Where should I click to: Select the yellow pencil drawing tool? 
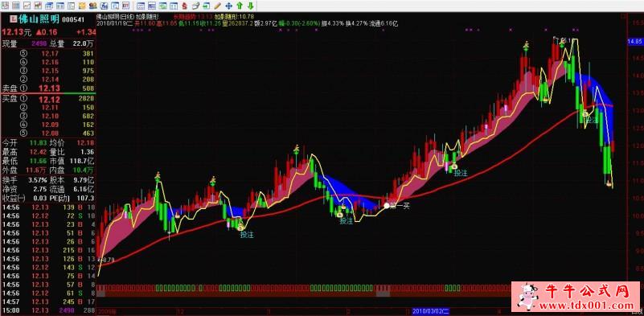click(218, 6)
